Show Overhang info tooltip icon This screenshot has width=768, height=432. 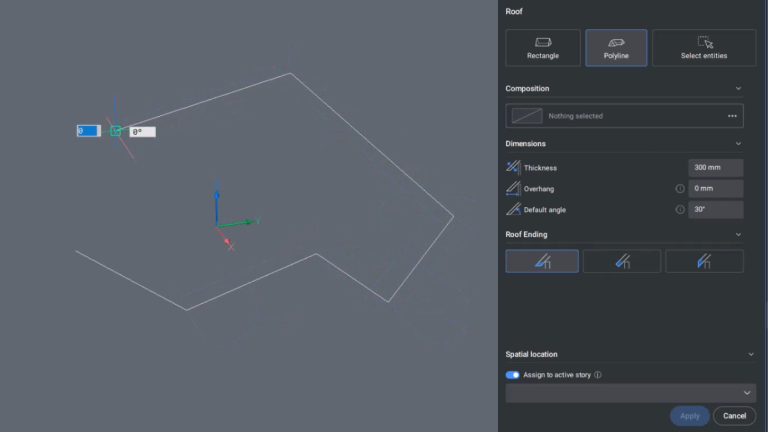pos(680,189)
